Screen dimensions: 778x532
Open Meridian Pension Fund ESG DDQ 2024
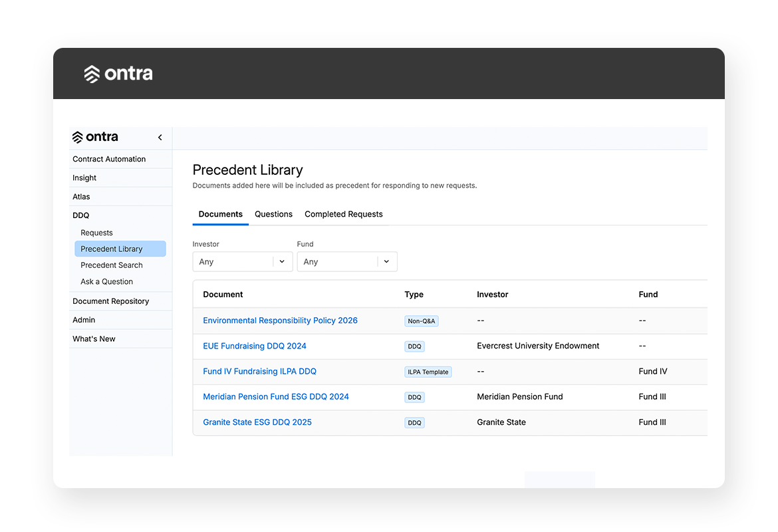[276, 397]
